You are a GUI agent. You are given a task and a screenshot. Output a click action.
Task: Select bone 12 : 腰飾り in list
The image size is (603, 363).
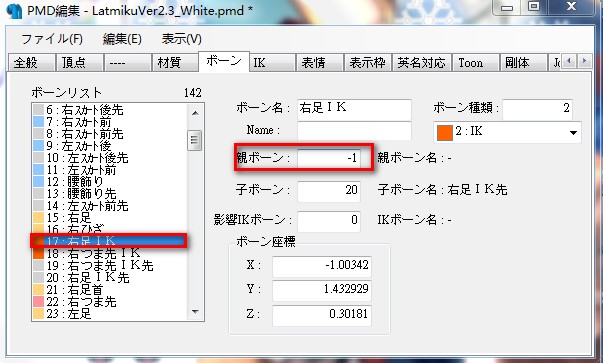pos(110,182)
